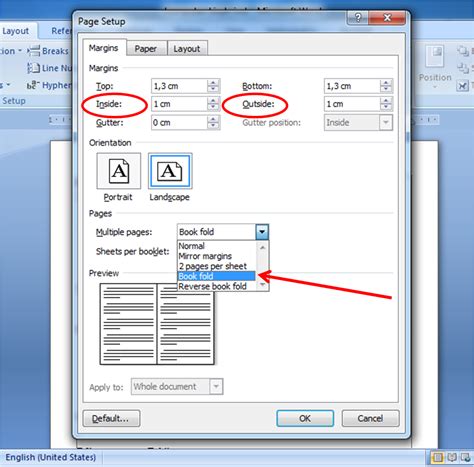Click scroll down arrow in dropdown list
The height and width of the screenshot is (467, 474).
[262, 285]
